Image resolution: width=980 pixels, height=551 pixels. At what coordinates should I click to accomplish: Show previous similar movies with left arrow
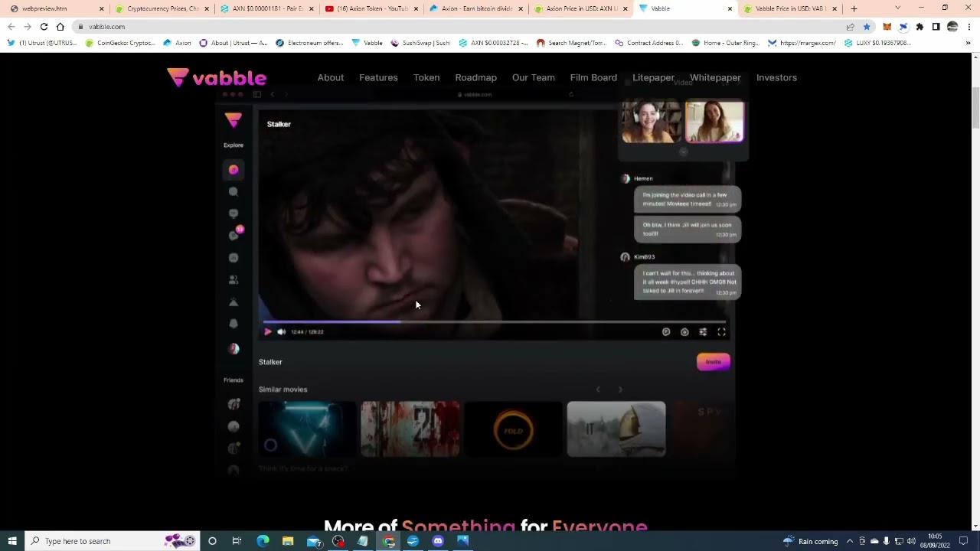[x=598, y=390]
